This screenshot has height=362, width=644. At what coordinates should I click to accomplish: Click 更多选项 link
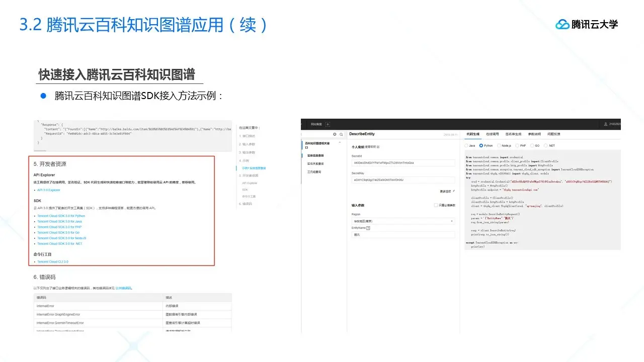[445, 191]
